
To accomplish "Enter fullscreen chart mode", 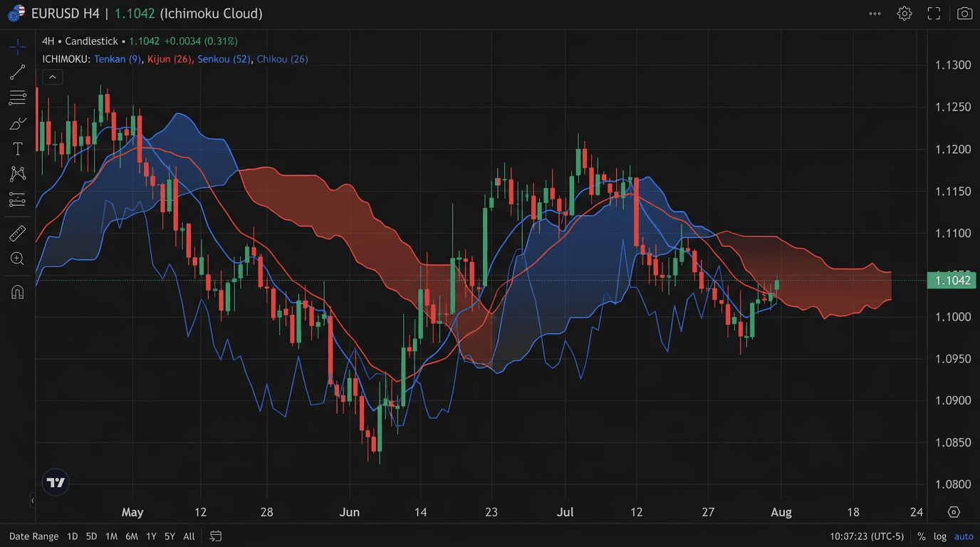I will [933, 13].
